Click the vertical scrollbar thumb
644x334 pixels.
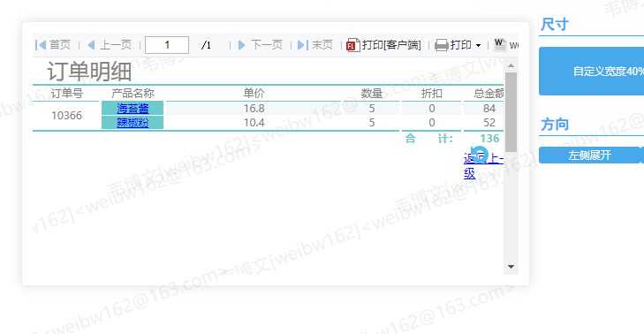pyautogui.click(x=511, y=112)
